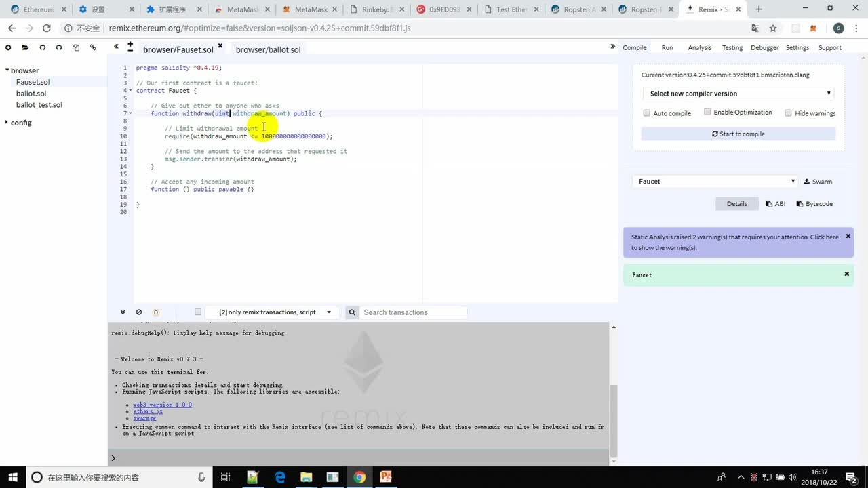This screenshot has height=488, width=868.
Task: Open Edge browser from the taskbar
Action: pos(280,477)
